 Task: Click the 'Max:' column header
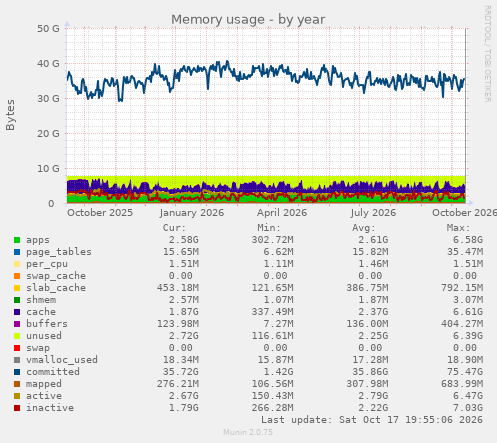tap(458, 228)
